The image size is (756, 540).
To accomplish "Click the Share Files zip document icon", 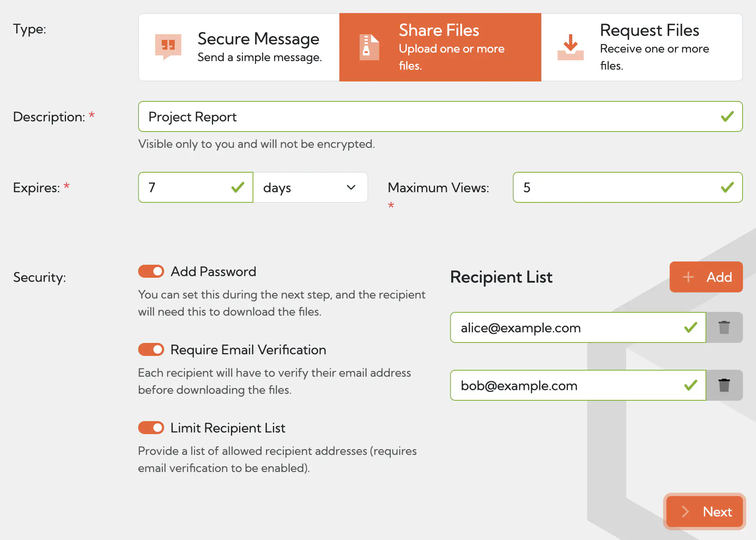I will pos(369,47).
